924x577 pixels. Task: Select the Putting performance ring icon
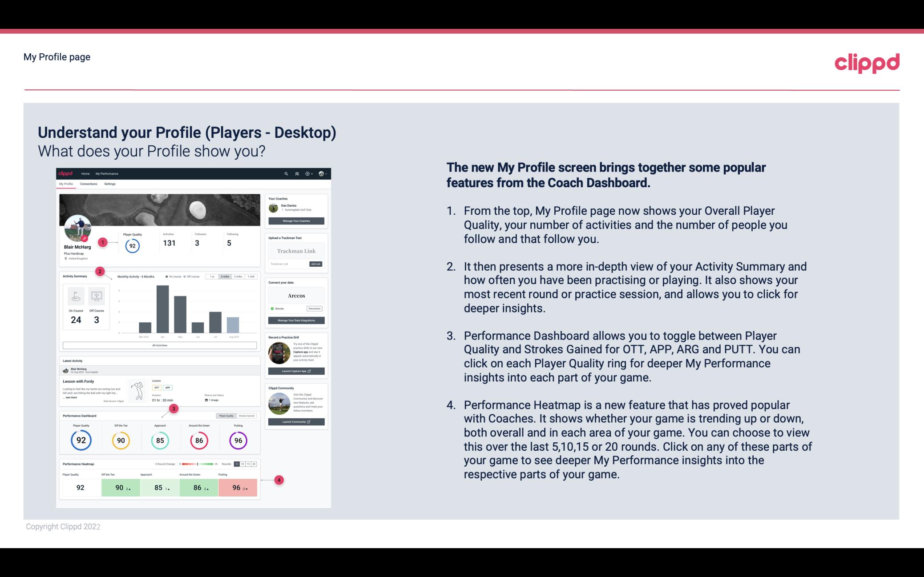[x=238, y=439]
